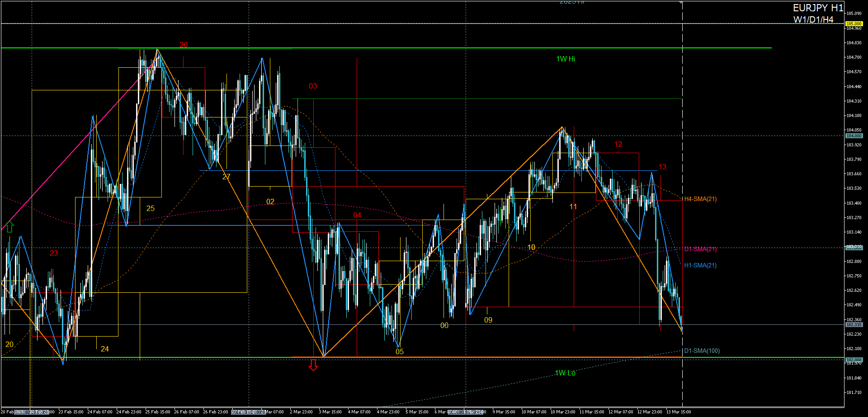Select the EURJPY H1 chart title
Screen dimensions: 868x417
coord(817,8)
